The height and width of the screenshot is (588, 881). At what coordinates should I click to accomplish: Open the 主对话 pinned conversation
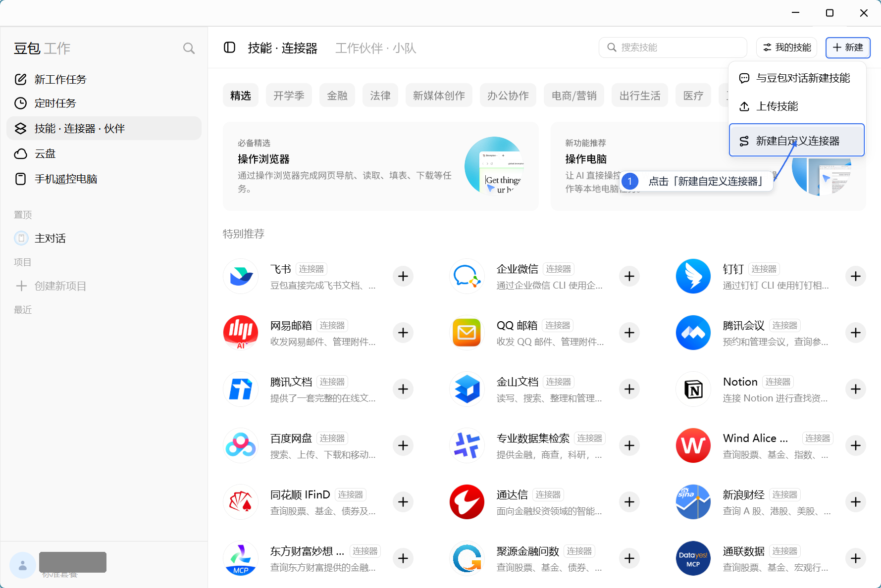[x=104, y=238]
